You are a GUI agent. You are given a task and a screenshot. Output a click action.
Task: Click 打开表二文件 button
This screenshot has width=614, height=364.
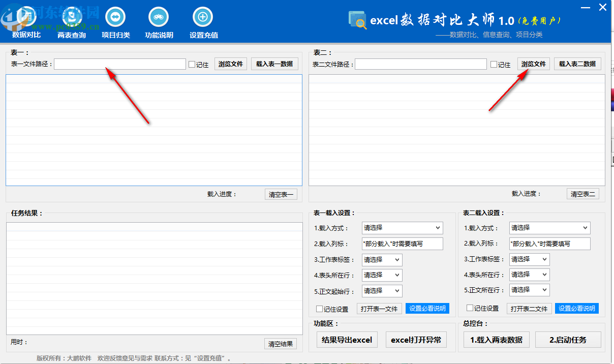pos(529,309)
